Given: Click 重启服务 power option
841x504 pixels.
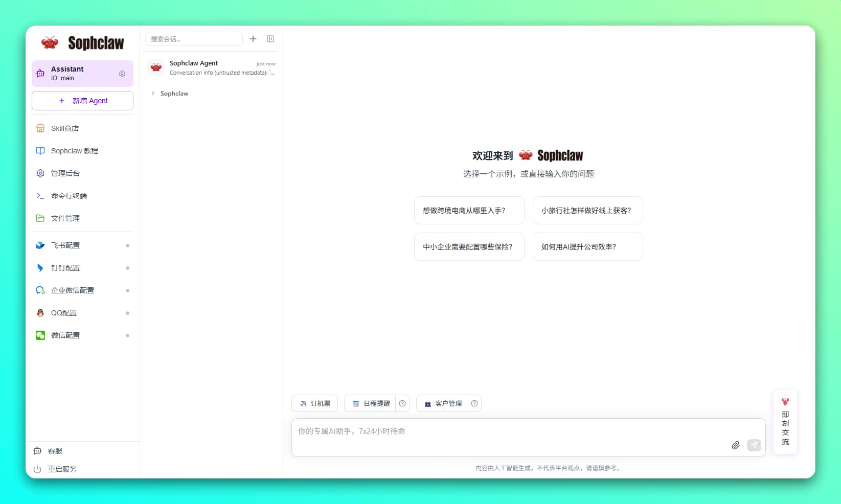Looking at the screenshot, I should [61, 469].
